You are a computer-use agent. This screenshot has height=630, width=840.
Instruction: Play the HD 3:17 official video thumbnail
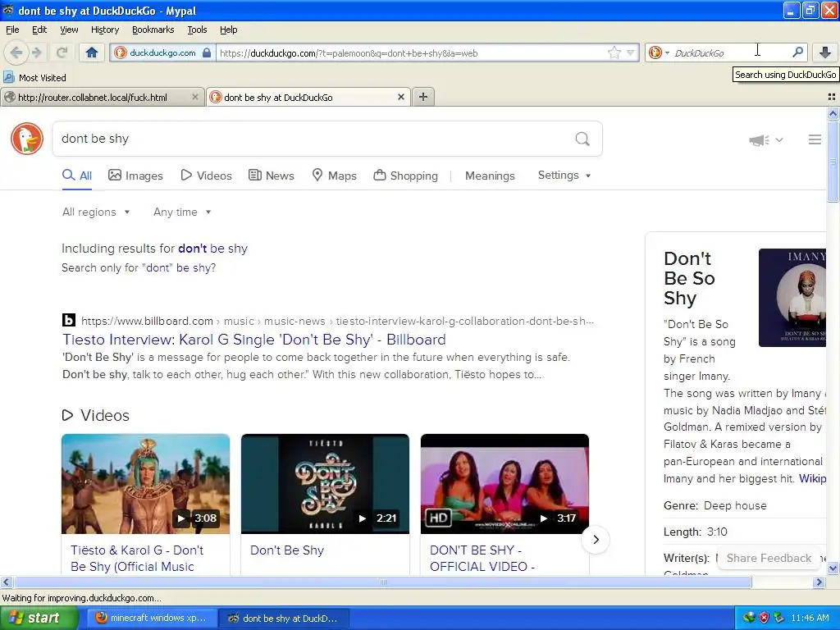(504, 484)
